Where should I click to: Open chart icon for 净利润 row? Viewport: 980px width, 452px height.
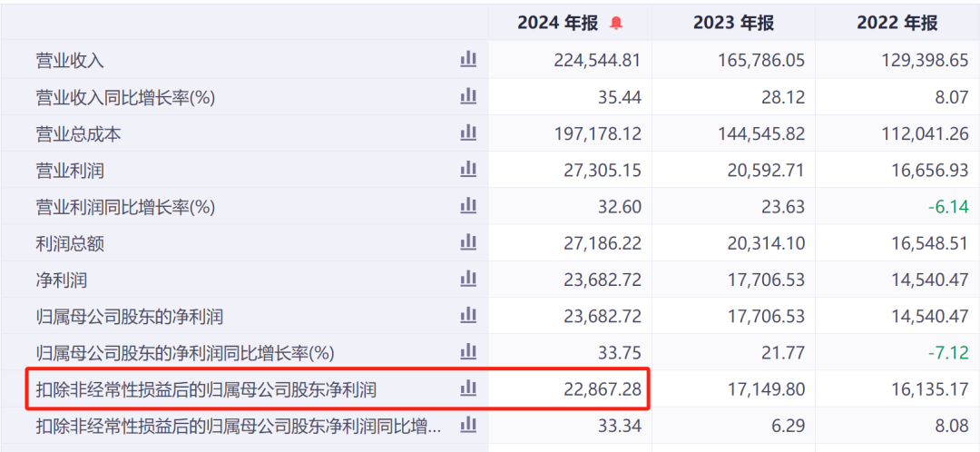pos(468,280)
